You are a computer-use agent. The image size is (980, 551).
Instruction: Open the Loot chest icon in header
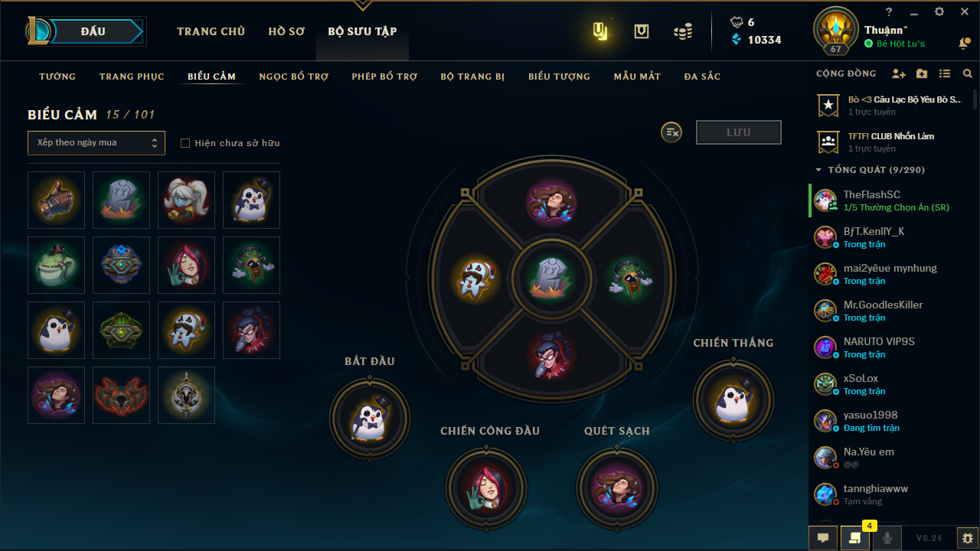point(642,31)
